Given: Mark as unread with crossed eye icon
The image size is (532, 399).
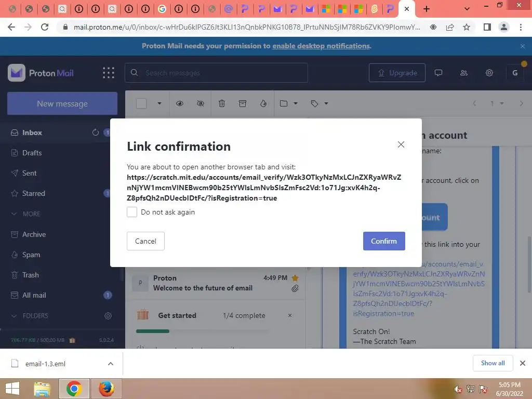Looking at the screenshot, I should [x=201, y=103].
